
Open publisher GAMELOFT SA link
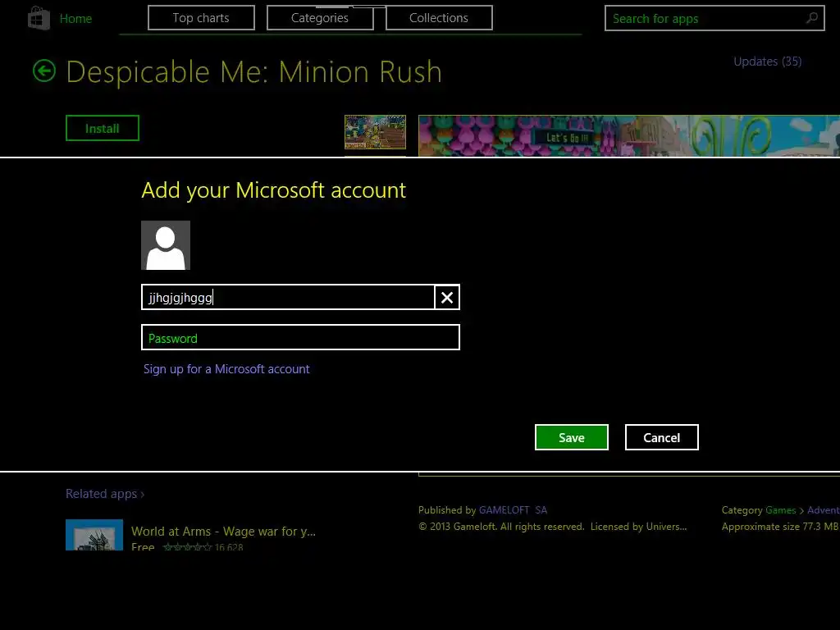[513, 510]
